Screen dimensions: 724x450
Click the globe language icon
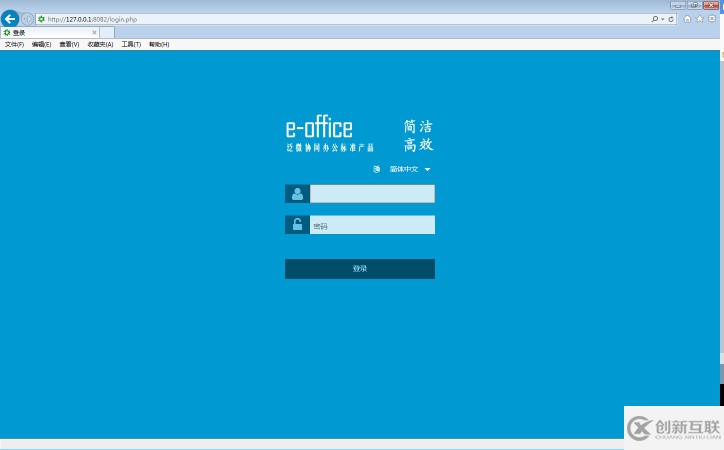[x=376, y=169]
